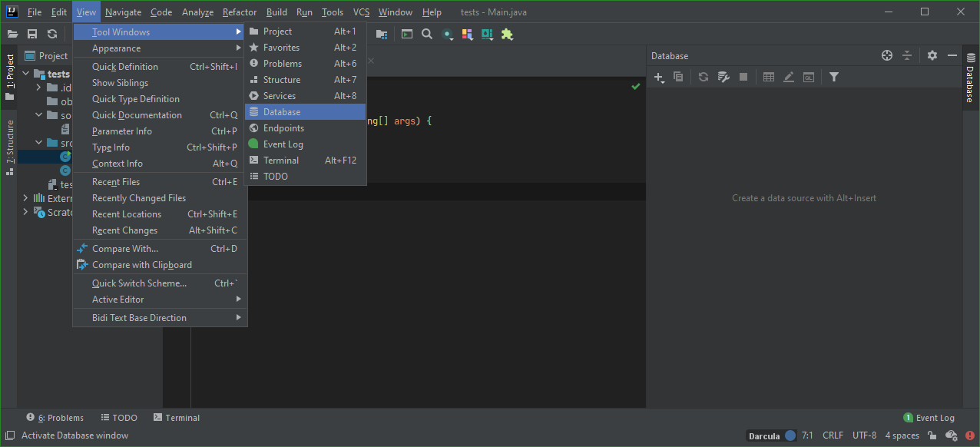Open Data Source Properties in Database toolbar
Viewport: 980px width, 447px height.
(723, 77)
